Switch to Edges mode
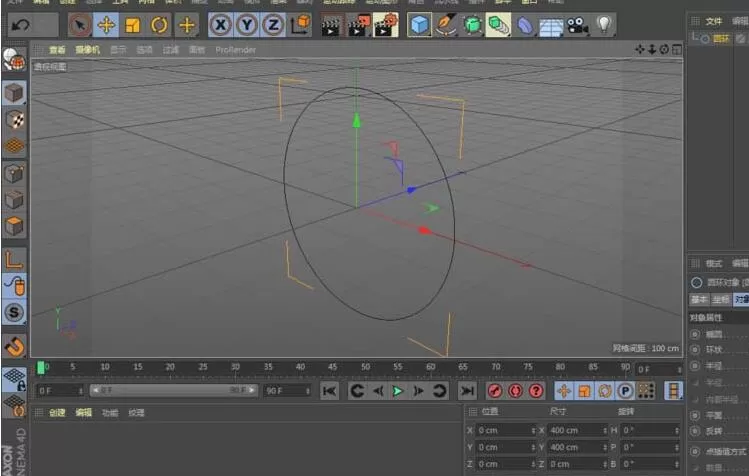This screenshot has height=476, width=749. pyautogui.click(x=14, y=200)
